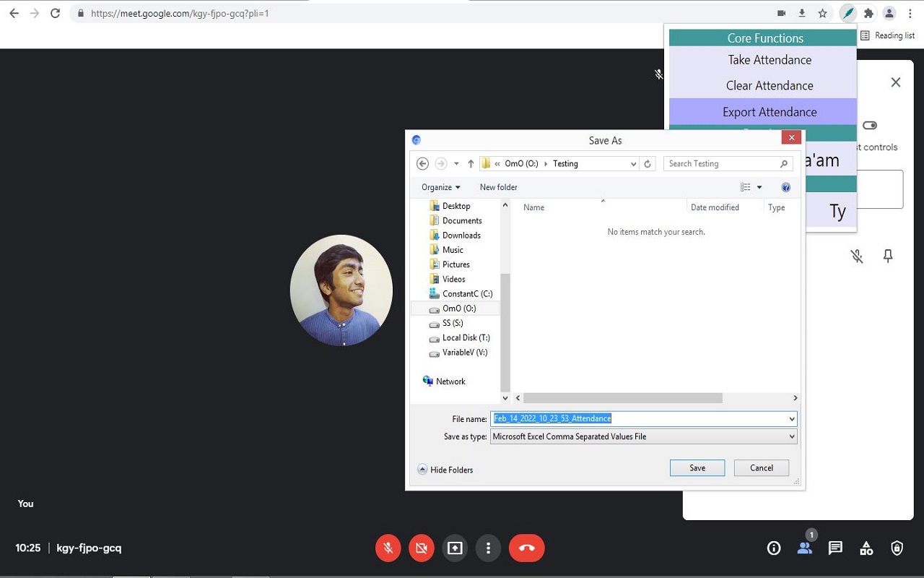The width and height of the screenshot is (924, 578).
Task: Open the activities icon
Action: click(x=866, y=548)
